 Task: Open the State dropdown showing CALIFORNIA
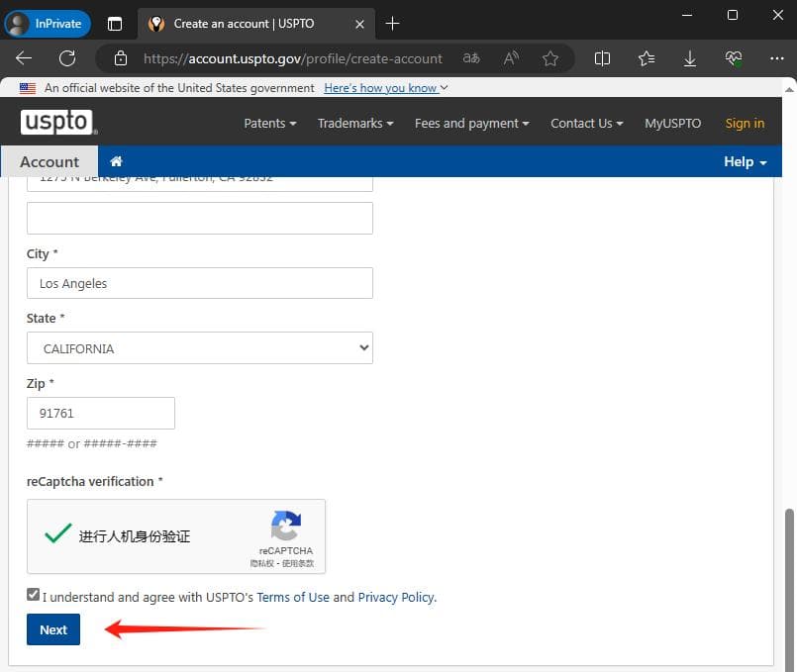click(x=200, y=348)
